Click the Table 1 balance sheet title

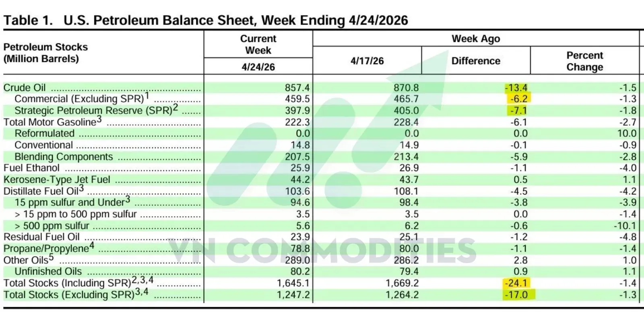[206, 20]
